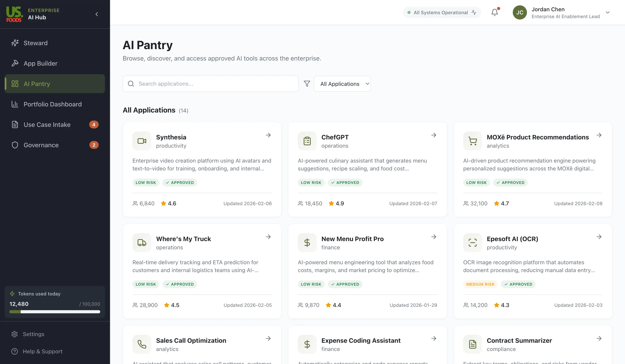Open Settings from the sidebar

coord(33,334)
